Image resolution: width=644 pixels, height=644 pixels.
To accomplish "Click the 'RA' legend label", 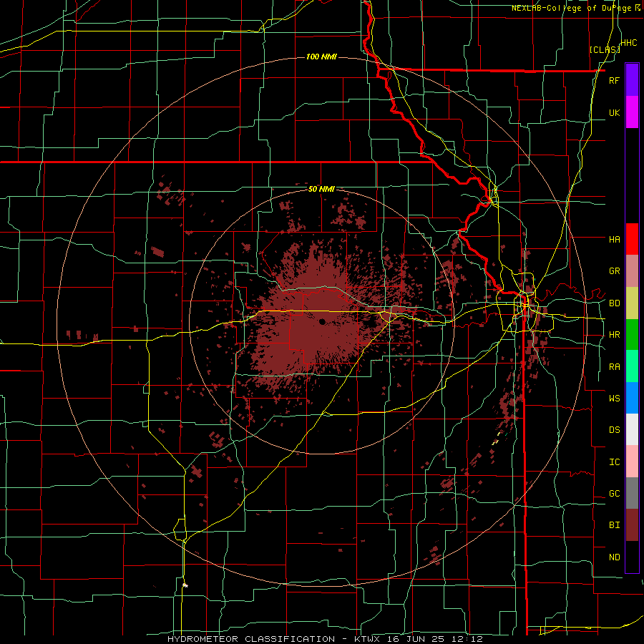I will point(614,367).
